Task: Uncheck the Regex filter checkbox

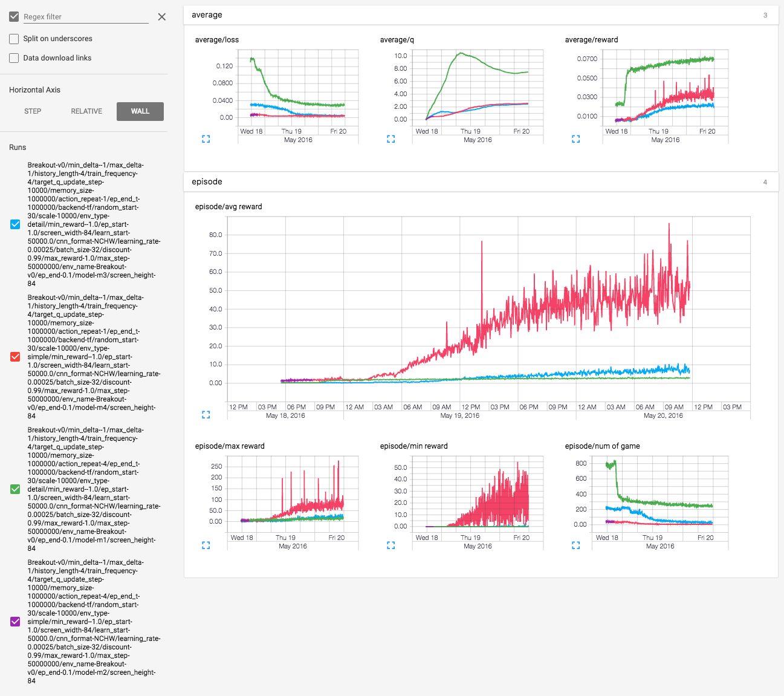Action: click(14, 17)
